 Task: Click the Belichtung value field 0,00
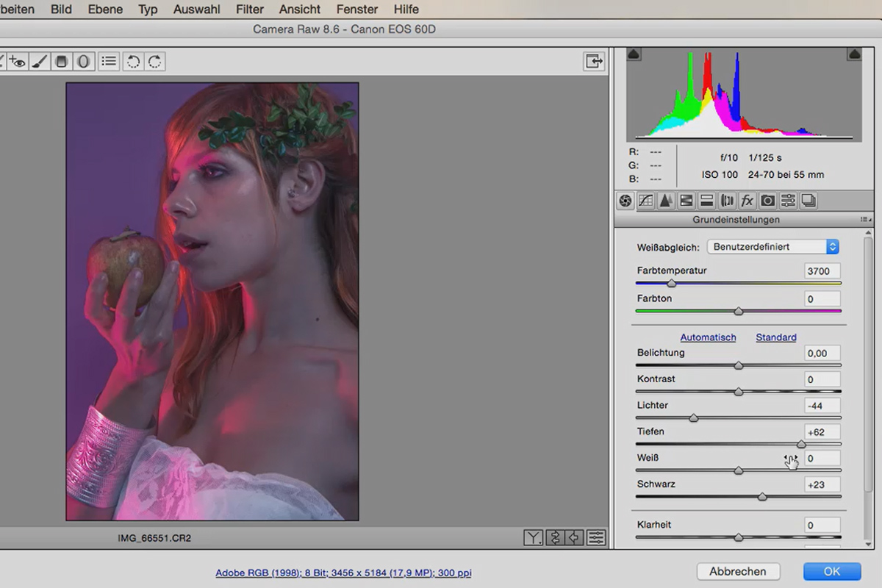[822, 353]
